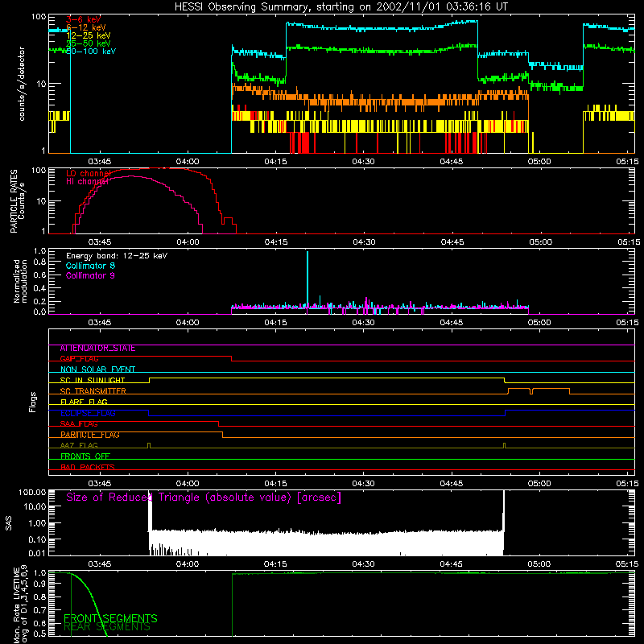Click the tall cyan Collimator 8 modulation spike

click(x=308, y=279)
